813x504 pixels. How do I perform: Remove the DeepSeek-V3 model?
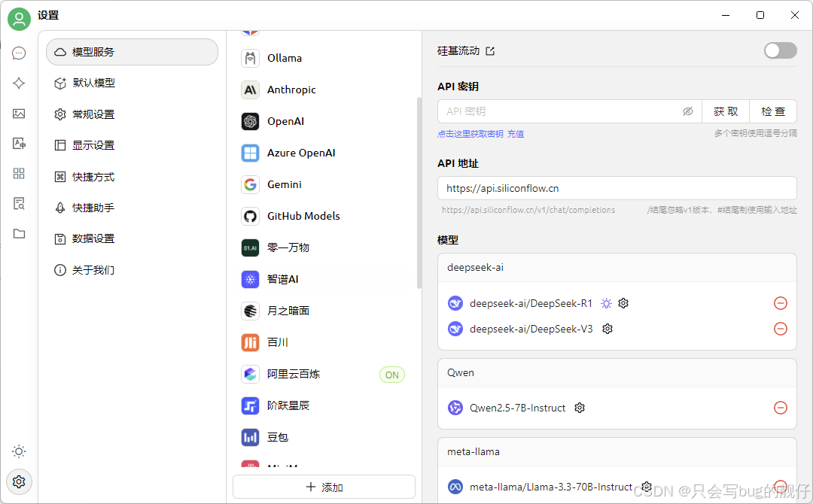[x=781, y=329]
